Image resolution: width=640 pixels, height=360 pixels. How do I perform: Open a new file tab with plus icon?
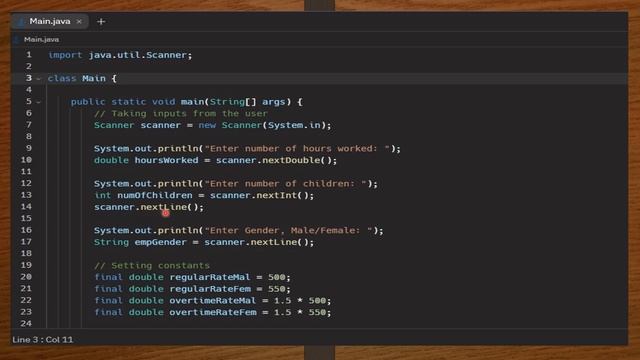tap(101, 22)
